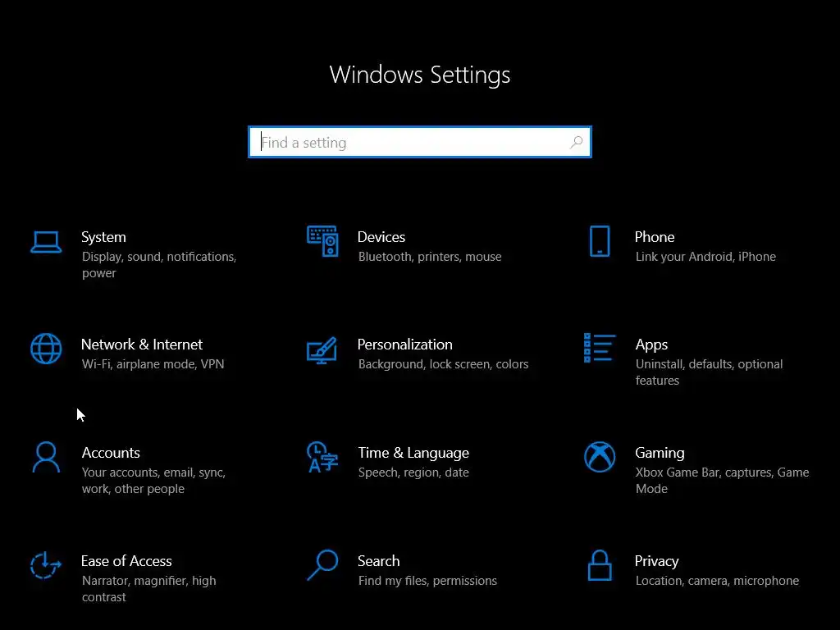
Task: Click 'Wi-Fi, airplane mode, VPN' description
Action: point(153,364)
